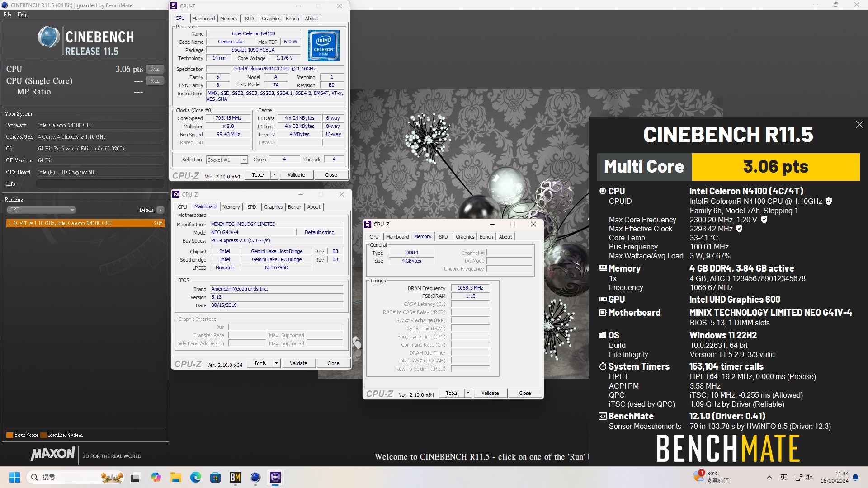Select the 4C/4T Celeron N4100 ranking row

(85, 223)
